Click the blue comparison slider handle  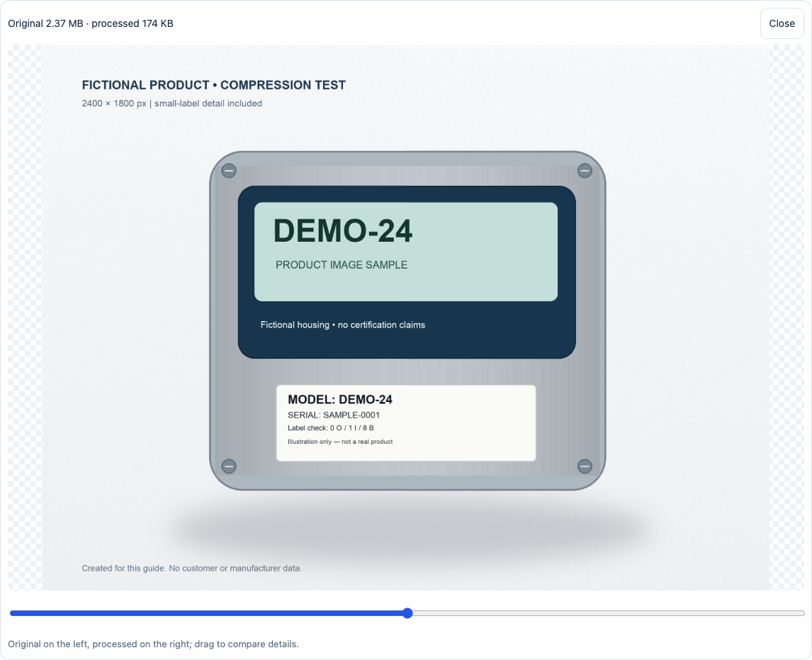(407, 613)
